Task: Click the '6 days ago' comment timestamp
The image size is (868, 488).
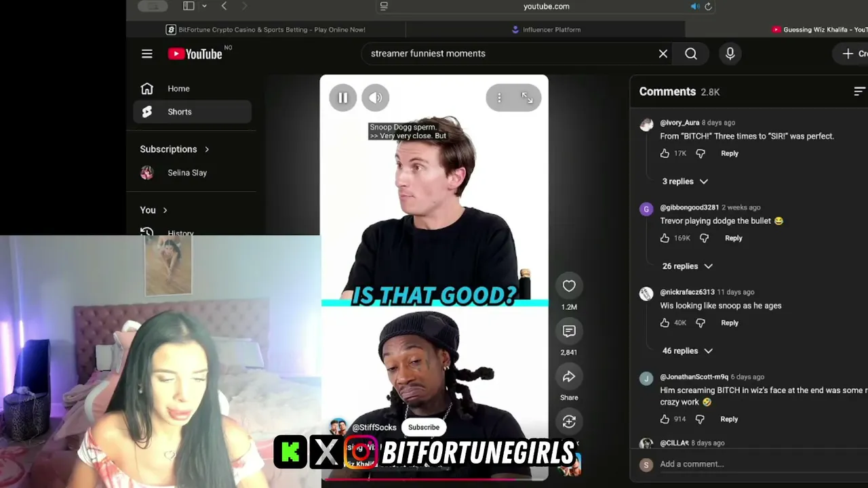Action: (x=747, y=377)
